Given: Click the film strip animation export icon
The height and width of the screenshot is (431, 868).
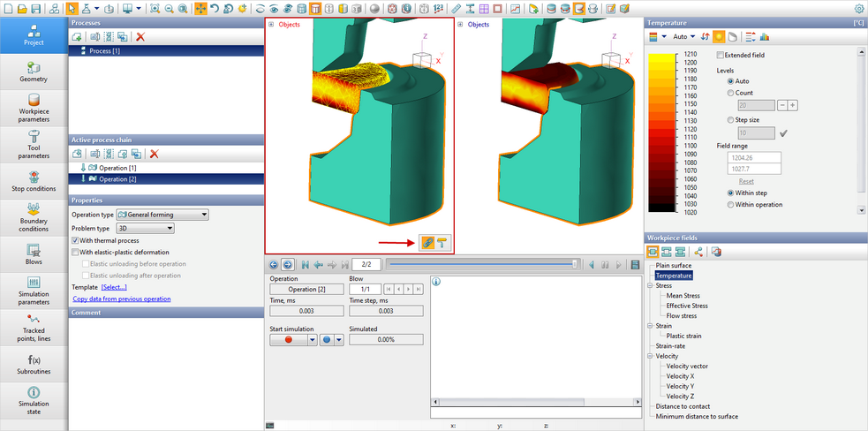Looking at the screenshot, I should [635, 264].
